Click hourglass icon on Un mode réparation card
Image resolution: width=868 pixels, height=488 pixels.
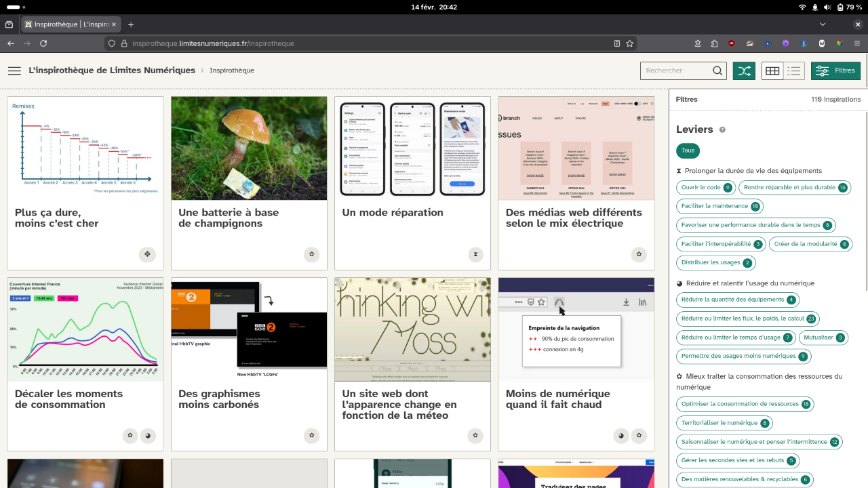click(475, 255)
